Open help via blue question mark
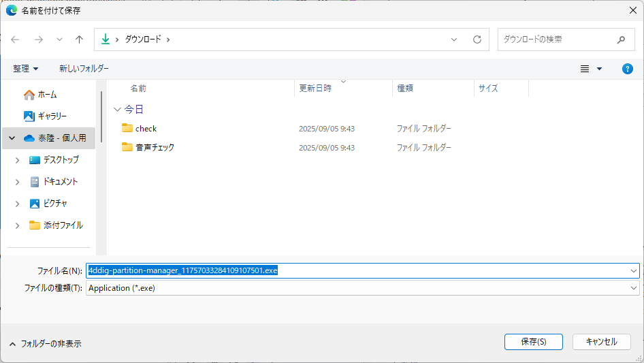This screenshot has height=363, width=644. (x=627, y=69)
